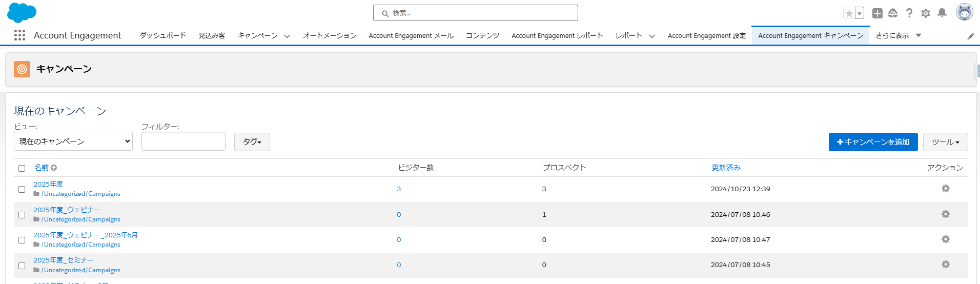The width and height of the screenshot is (980, 284).
Task: Open gear actions for 2025年度_ウェビナー row
Action: [x=946, y=214]
